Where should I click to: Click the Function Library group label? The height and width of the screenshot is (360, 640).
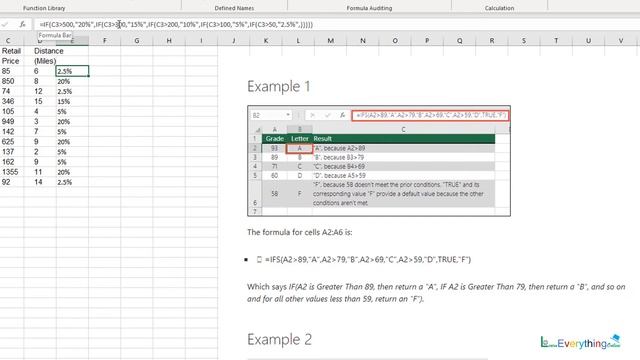[x=44, y=8]
